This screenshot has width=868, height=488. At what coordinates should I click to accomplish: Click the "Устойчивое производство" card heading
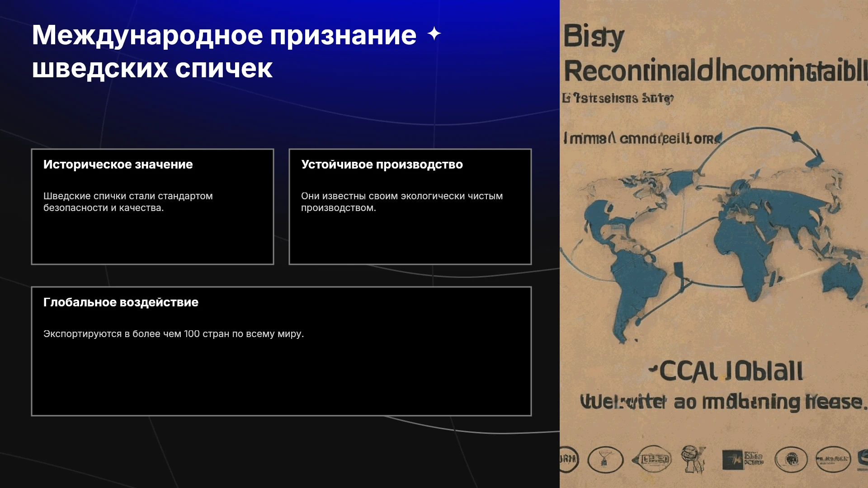382,164
